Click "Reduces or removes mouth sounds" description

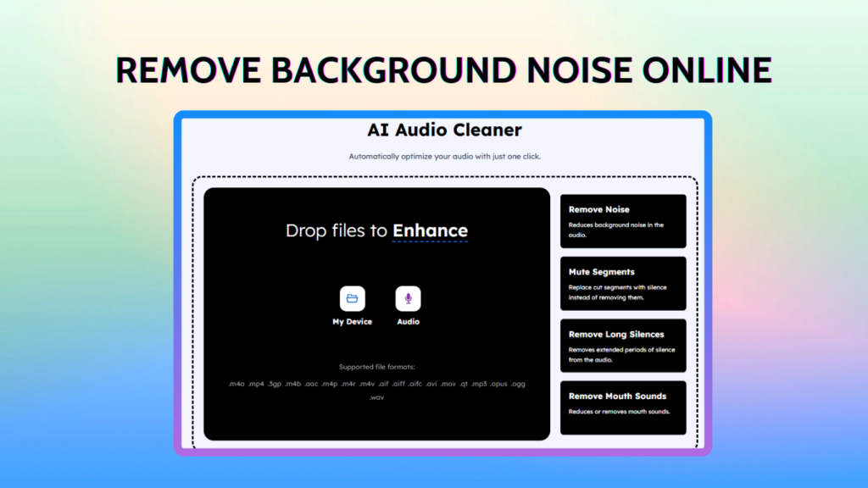pos(620,412)
